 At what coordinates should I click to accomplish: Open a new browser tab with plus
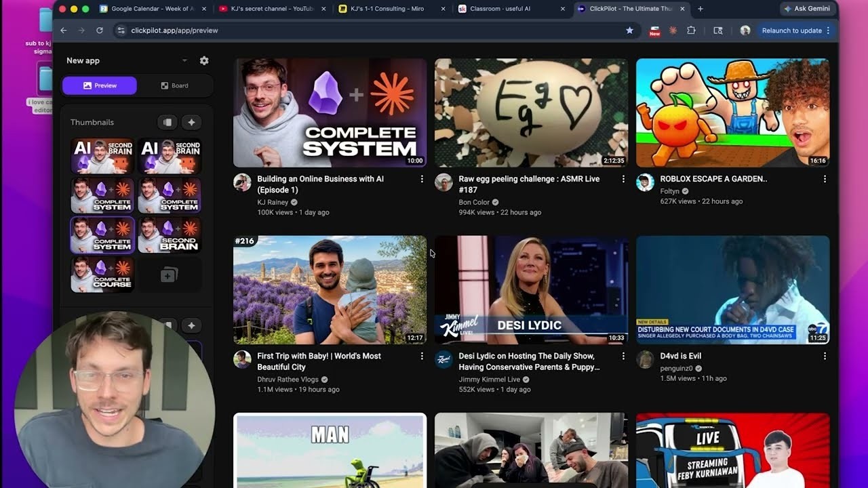701,9
